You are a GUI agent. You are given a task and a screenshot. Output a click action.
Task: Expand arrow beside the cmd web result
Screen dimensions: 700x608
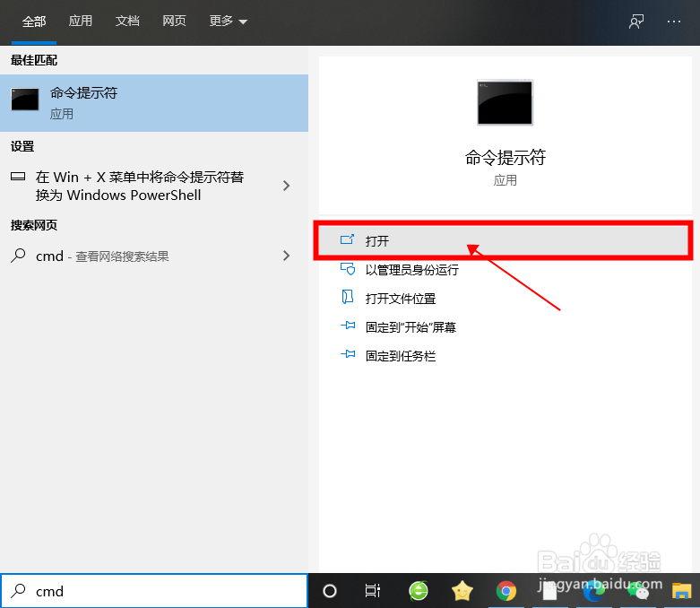pyautogui.click(x=287, y=256)
